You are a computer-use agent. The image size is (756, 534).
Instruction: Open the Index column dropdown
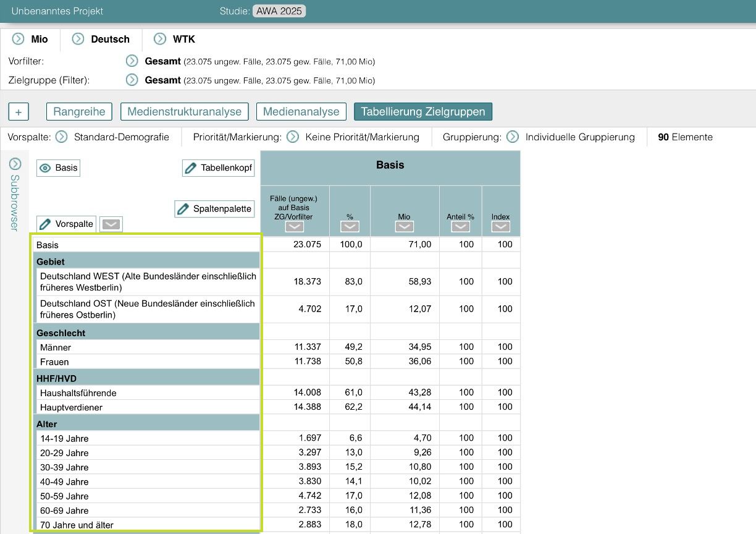tap(500, 227)
